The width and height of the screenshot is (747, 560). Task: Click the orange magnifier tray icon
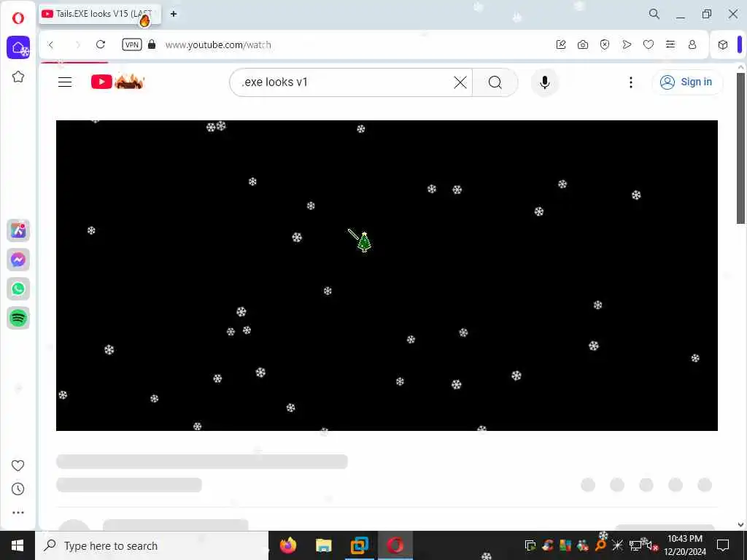(600, 545)
